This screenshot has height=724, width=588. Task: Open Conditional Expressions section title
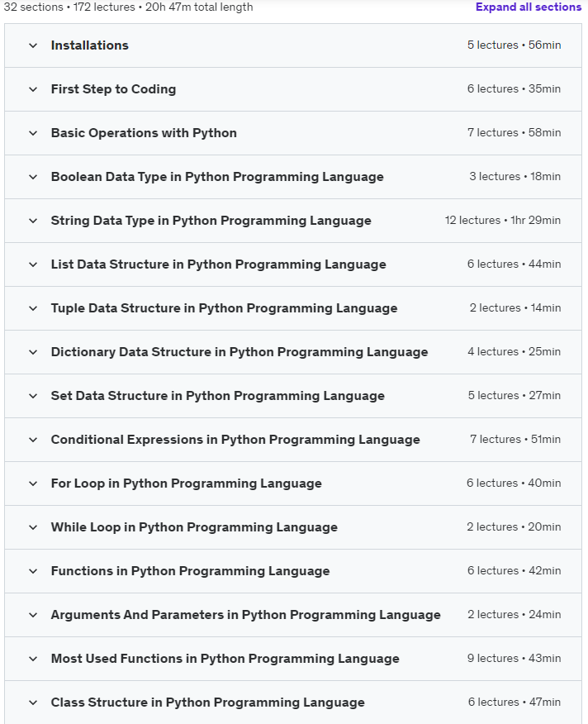coord(235,440)
